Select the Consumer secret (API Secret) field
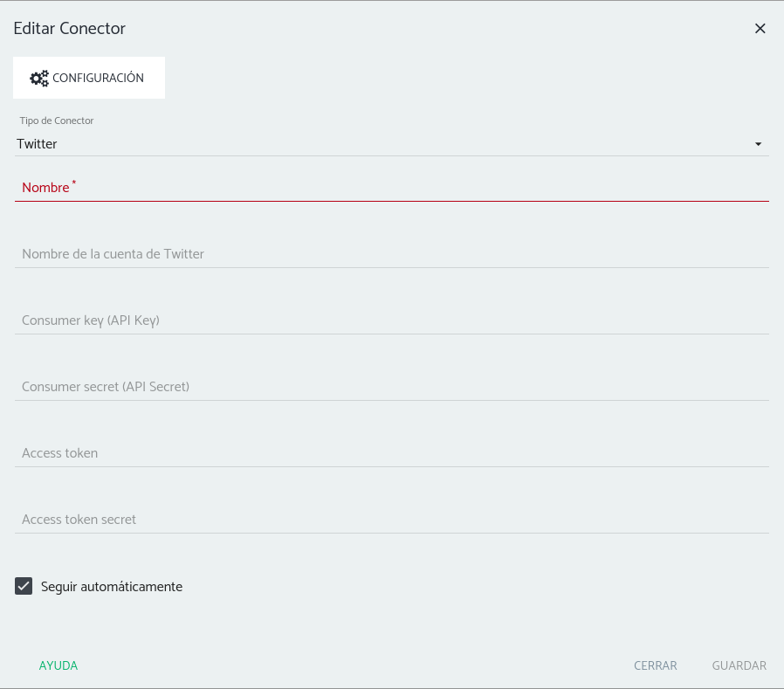 (x=391, y=387)
